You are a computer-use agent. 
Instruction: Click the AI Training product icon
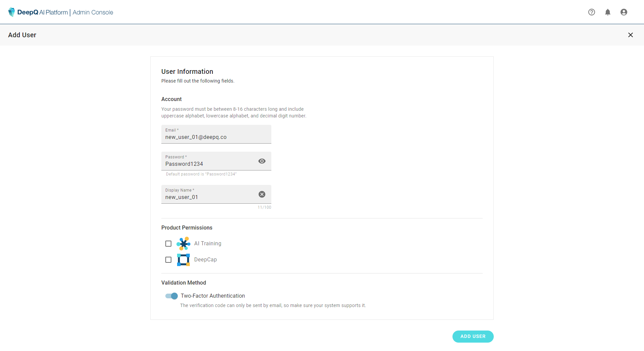pos(183,244)
